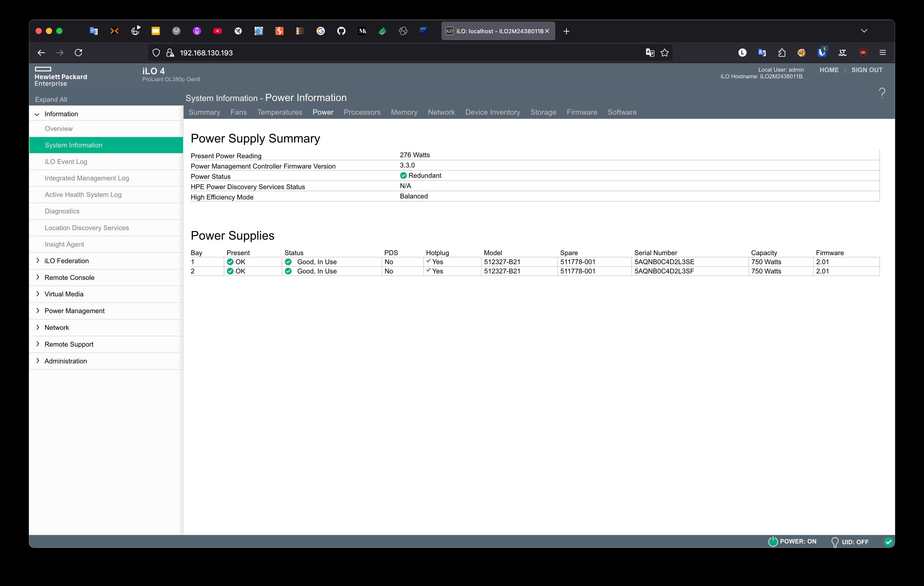Image resolution: width=924 pixels, height=586 pixels.
Task: Switch to the Fans tab
Action: 238,112
